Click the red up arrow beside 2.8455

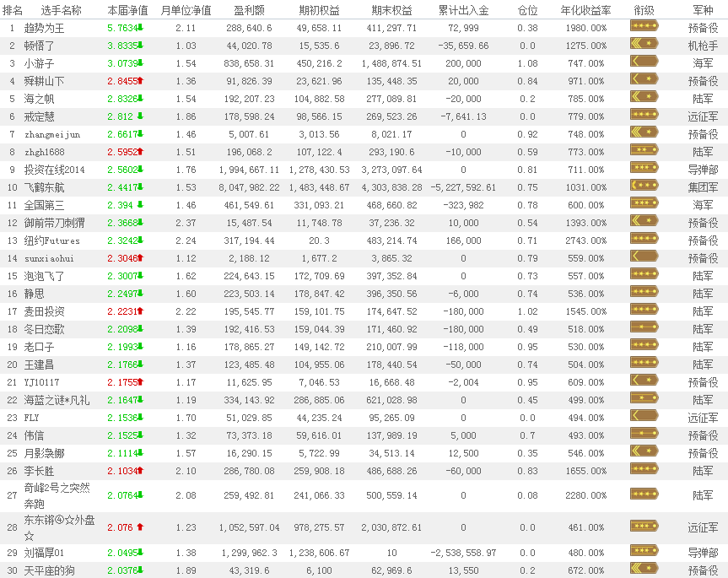tap(141, 81)
